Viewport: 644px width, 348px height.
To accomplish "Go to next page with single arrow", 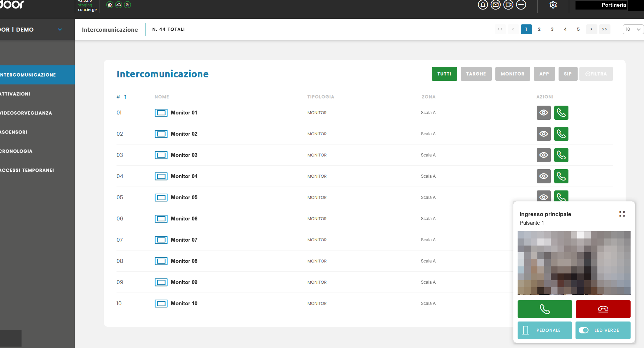I will pyautogui.click(x=591, y=29).
